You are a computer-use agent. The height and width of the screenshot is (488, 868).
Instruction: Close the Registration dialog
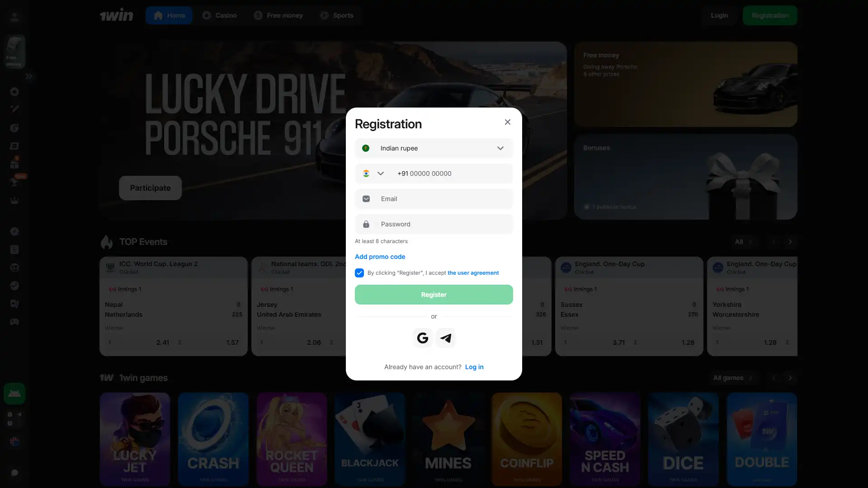pyautogui.click(x=508, y=122)
